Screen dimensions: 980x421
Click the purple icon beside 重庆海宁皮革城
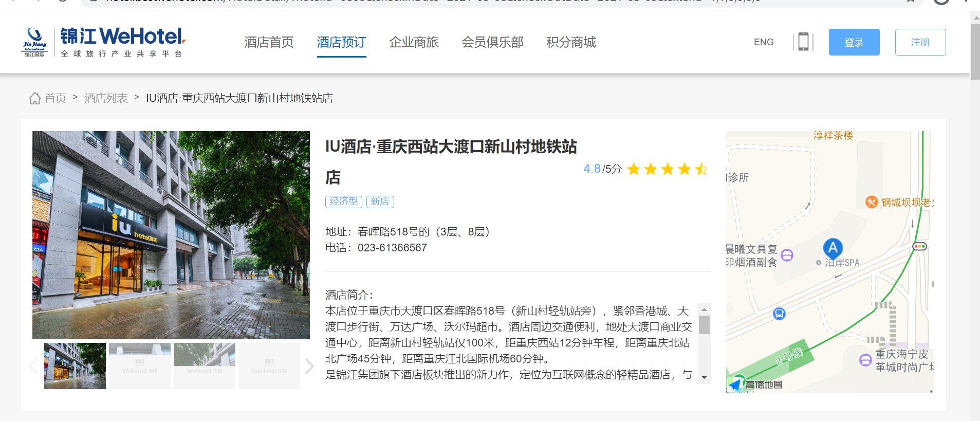[865, 360]
